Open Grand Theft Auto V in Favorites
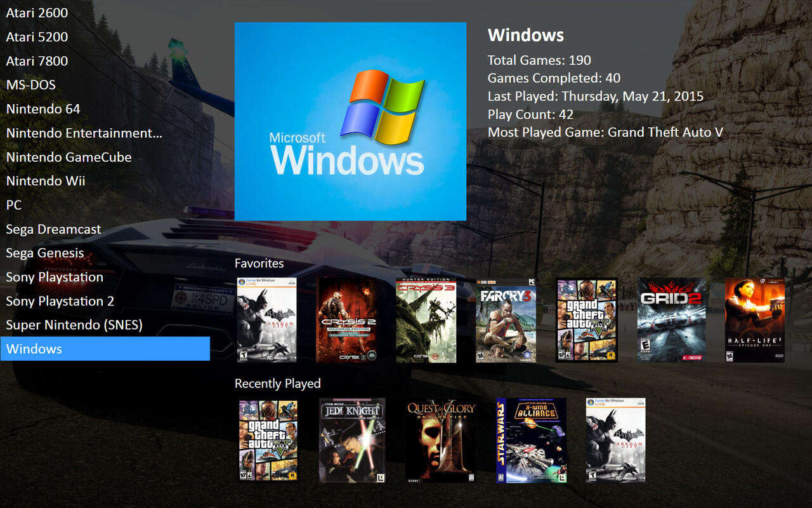This screenshot has width=812, height=508. tap(587, 320)
